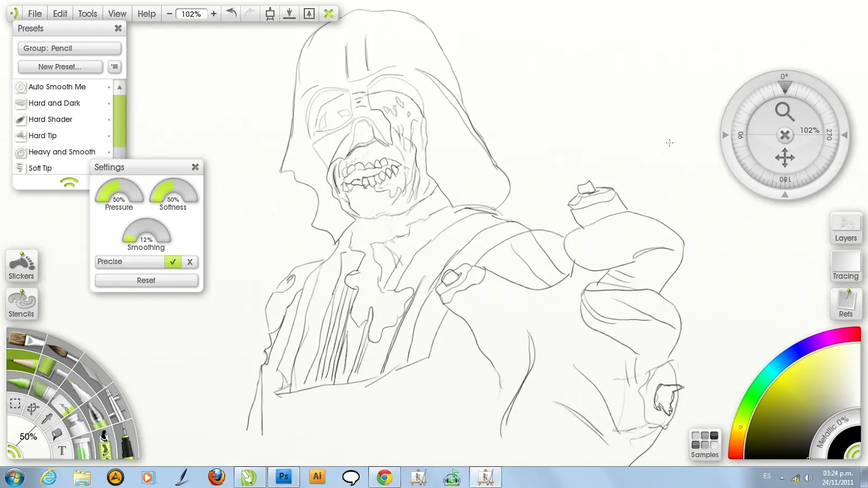
Task: Open the presets list options menu
Action: tap(114, 67)
